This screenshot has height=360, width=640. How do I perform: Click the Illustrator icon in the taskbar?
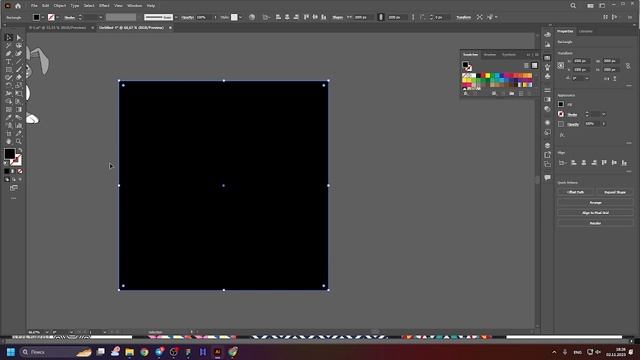coord(218,352)
